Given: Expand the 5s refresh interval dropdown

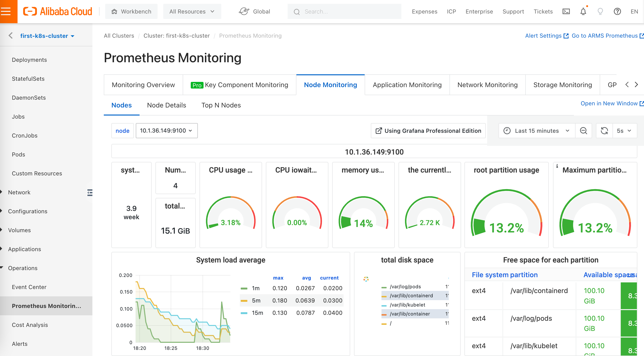Looking at the screenshot, I should 624,131.
